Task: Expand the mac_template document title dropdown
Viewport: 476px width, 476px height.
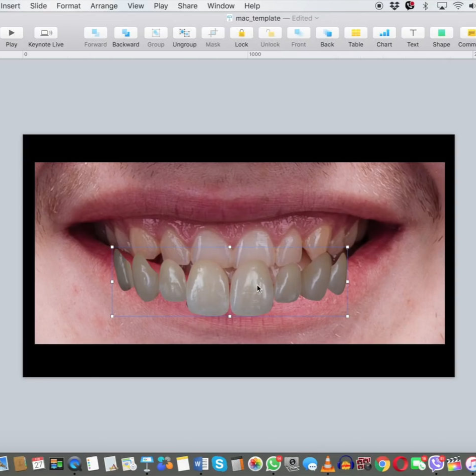Action: tap(317, 18)
